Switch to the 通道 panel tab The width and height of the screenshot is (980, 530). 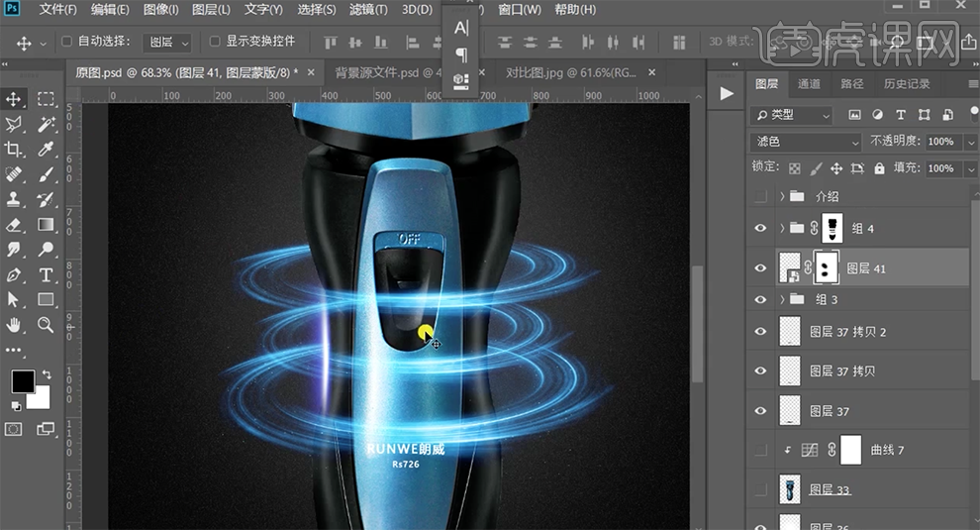click(808, 84)
